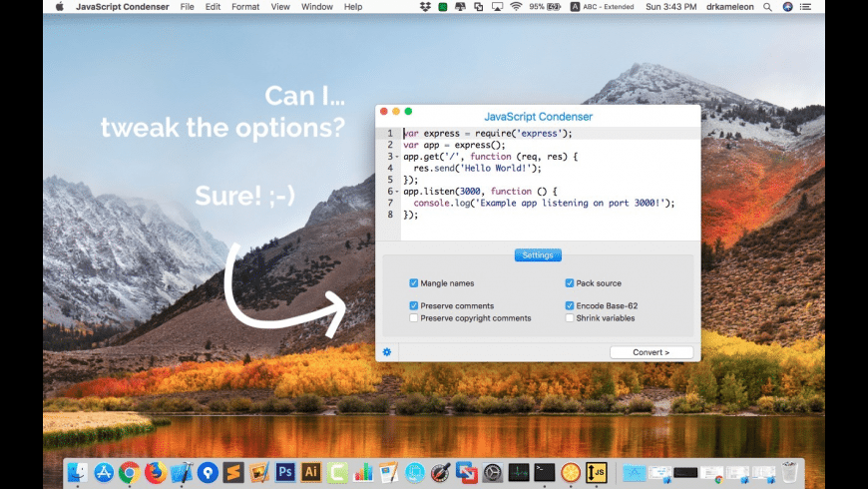Open the Help menu
Screen dimensions: 868x489
click(x=353, y=7)
